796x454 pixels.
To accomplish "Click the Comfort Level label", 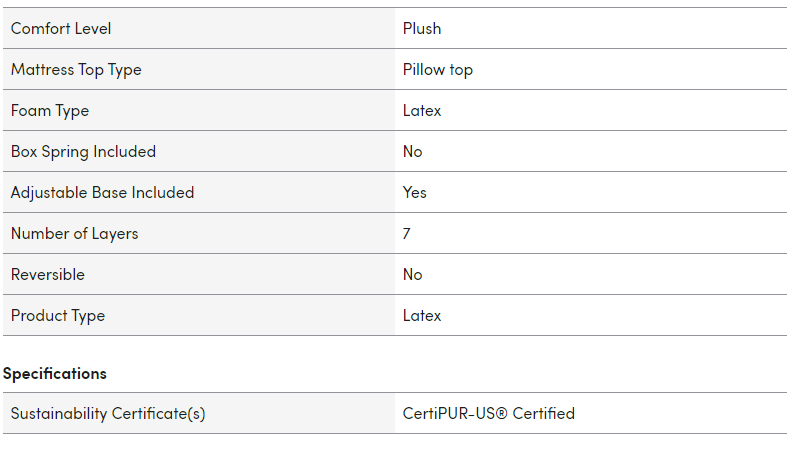I will coord(61,28).
